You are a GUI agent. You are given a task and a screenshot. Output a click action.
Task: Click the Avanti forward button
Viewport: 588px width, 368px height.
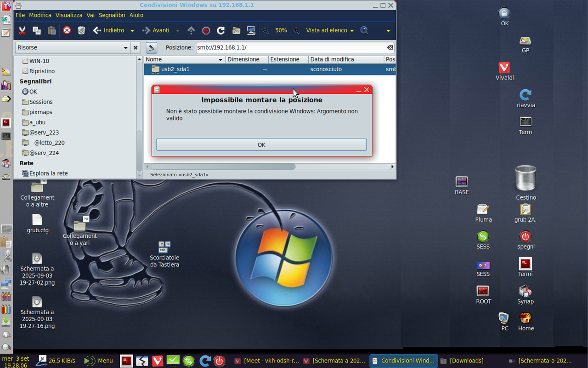(x=156, y=30)
